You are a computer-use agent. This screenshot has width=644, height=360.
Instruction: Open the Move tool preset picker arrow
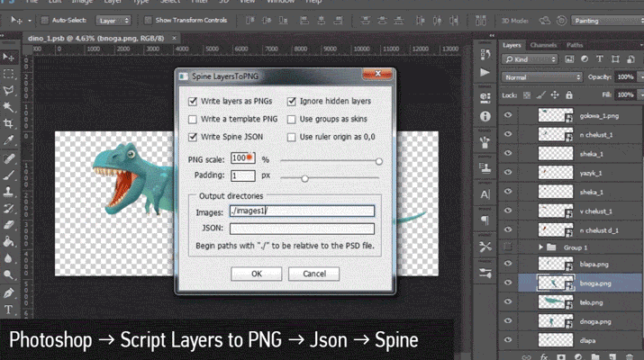tap(29, 21)
